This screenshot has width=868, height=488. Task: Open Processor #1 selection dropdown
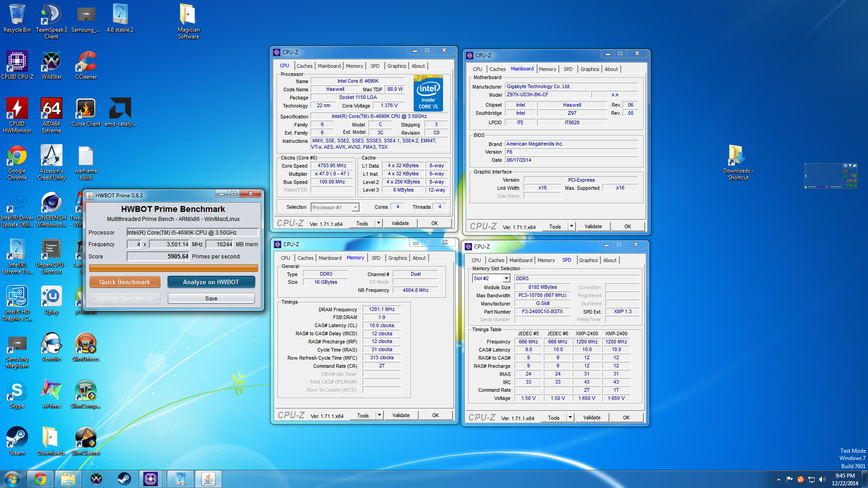pos(335,207)
